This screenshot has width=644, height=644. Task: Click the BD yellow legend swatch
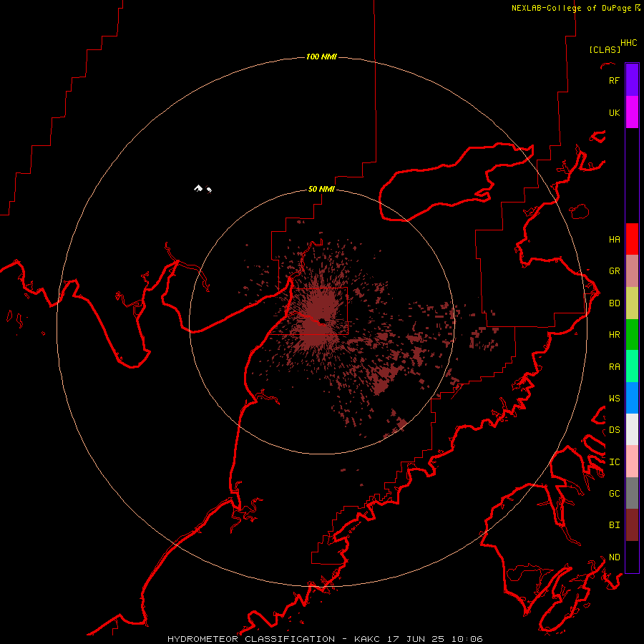click(632, 303)
